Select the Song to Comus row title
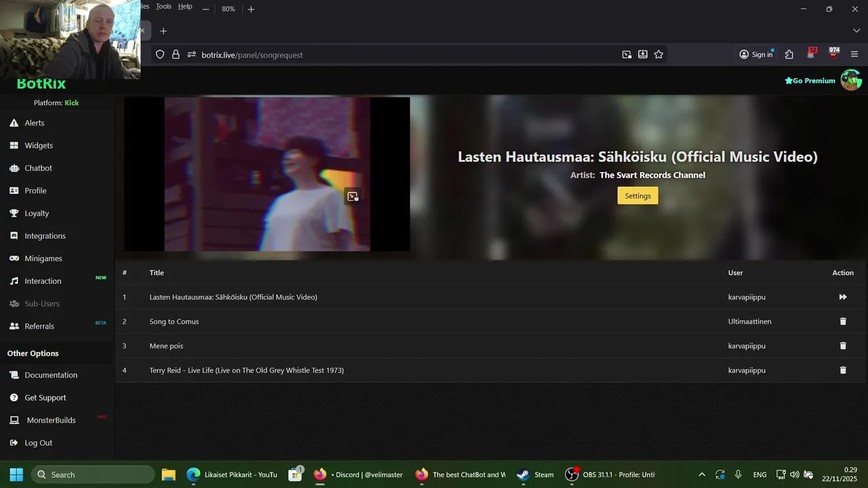This screenshot has width=868, height=488. point(174,321)
